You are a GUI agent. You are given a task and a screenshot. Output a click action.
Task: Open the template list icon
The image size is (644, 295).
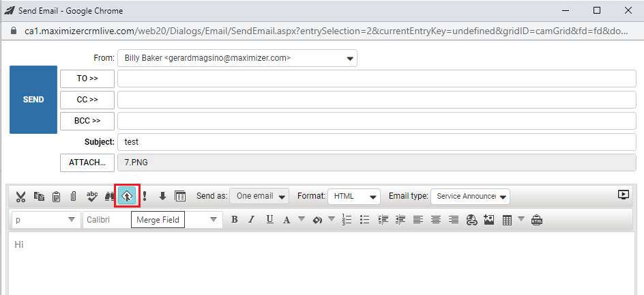click(x=180, y=197)
